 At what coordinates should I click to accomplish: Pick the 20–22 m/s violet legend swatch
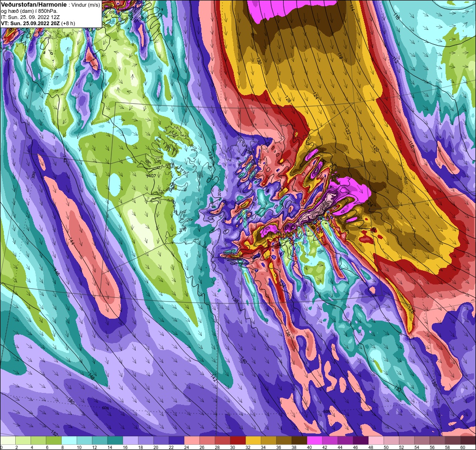coord(161,440)
